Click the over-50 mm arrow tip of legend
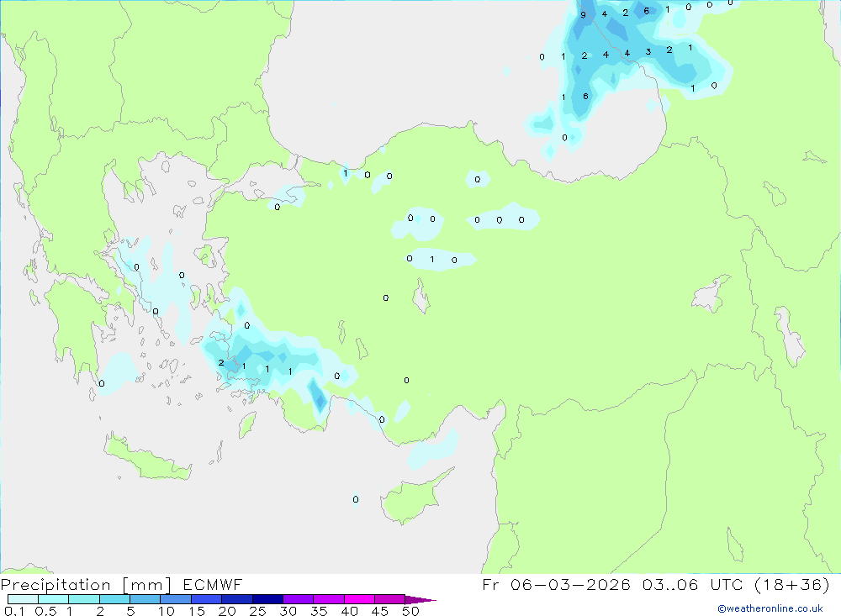This screenshot has height=616, width=841. coord(420,600)
